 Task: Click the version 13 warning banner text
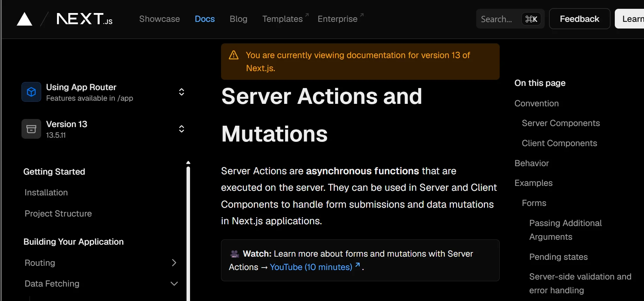click(358, 62)
